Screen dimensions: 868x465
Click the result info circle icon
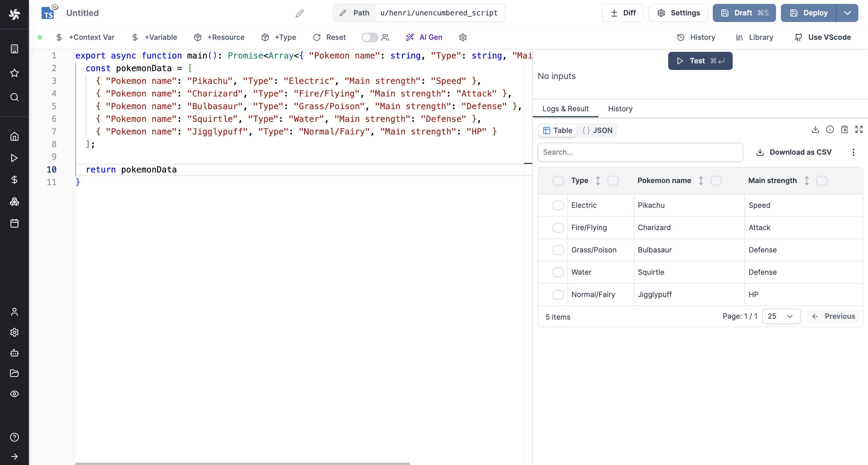point(830,129)
